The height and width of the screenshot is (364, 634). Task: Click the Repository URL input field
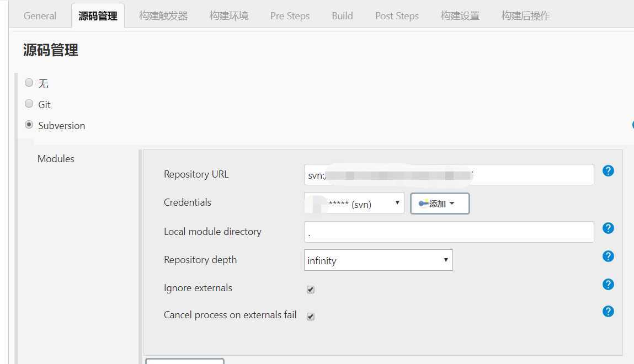(449, 174)
